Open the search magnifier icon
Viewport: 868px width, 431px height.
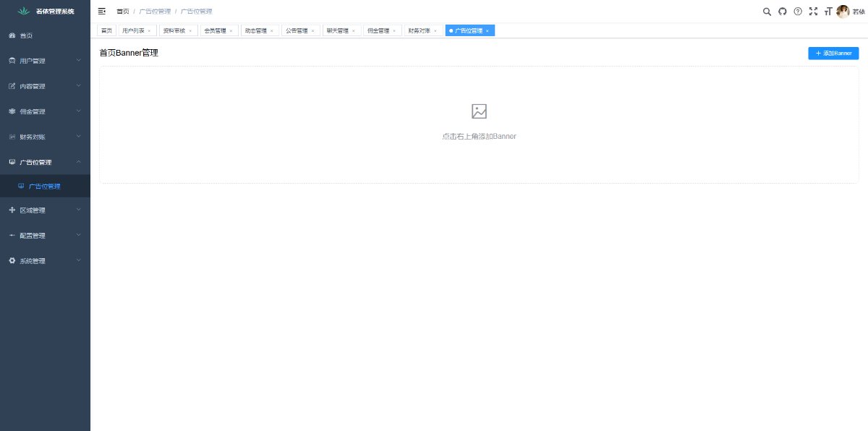(767, 12)
